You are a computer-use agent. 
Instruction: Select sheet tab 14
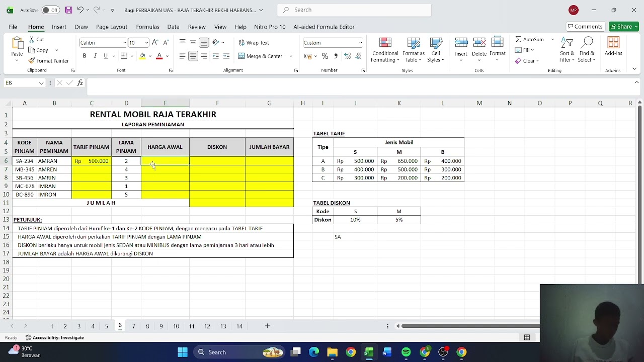(x=239, y=326)
